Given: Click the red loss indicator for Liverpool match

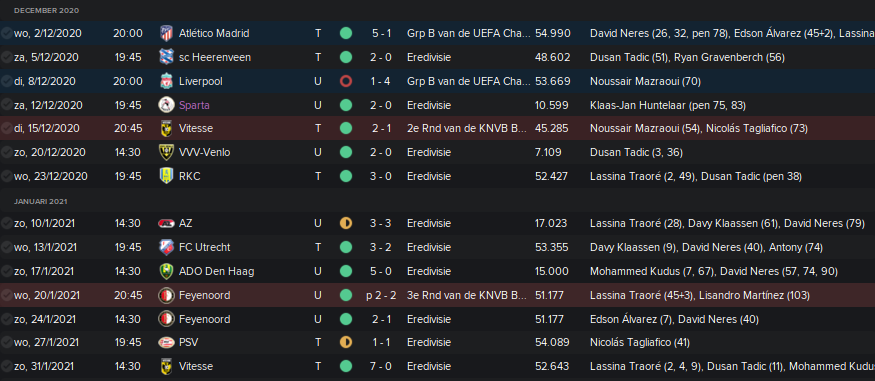Looking at the screenshot, I should pyautogui.click(x=345, y=81).
